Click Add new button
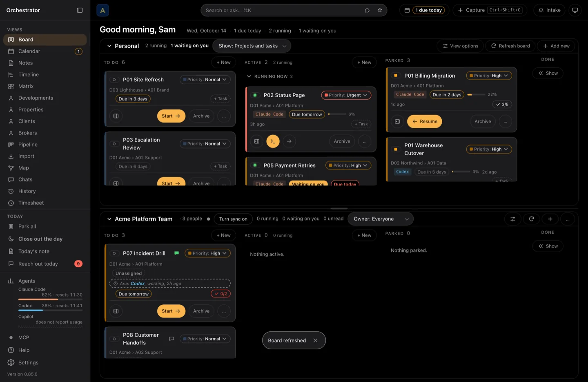Viewport: 588px width, 382px height. pyautogui.click(x=556, y=46)
